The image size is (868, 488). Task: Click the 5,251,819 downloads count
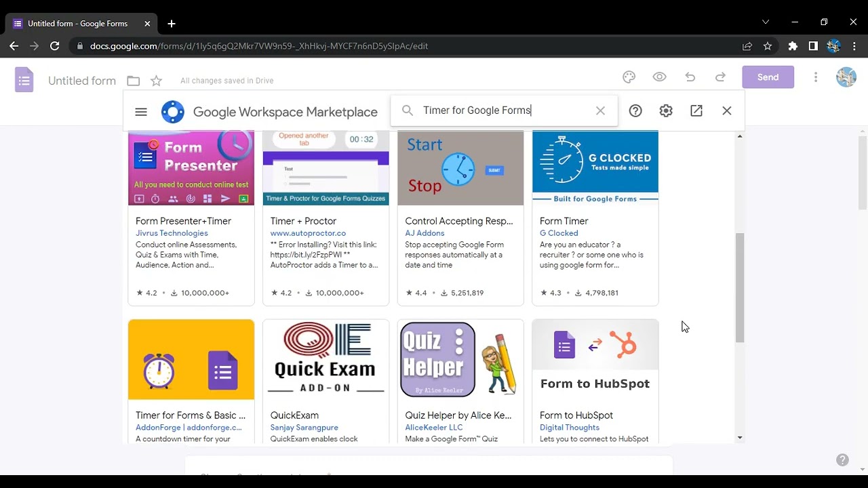[462, 293]
